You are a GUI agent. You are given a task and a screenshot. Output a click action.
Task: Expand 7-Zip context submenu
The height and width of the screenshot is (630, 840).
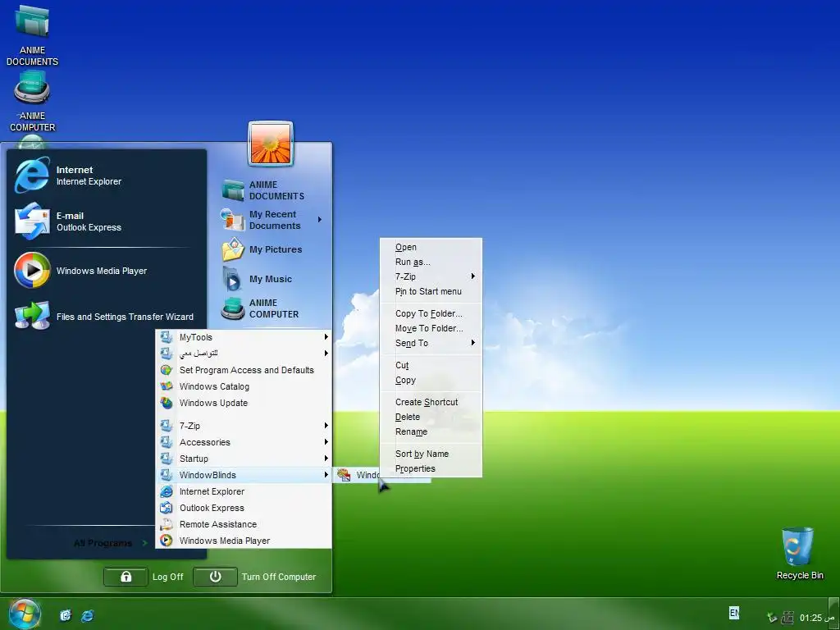(x=431, y=277)
